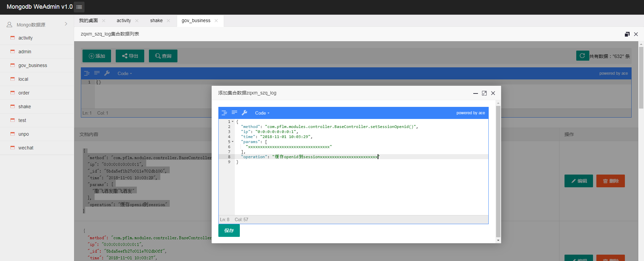Open powered by ace link in background editor
This screenshot has width=644, height=261.
point(613,73)
